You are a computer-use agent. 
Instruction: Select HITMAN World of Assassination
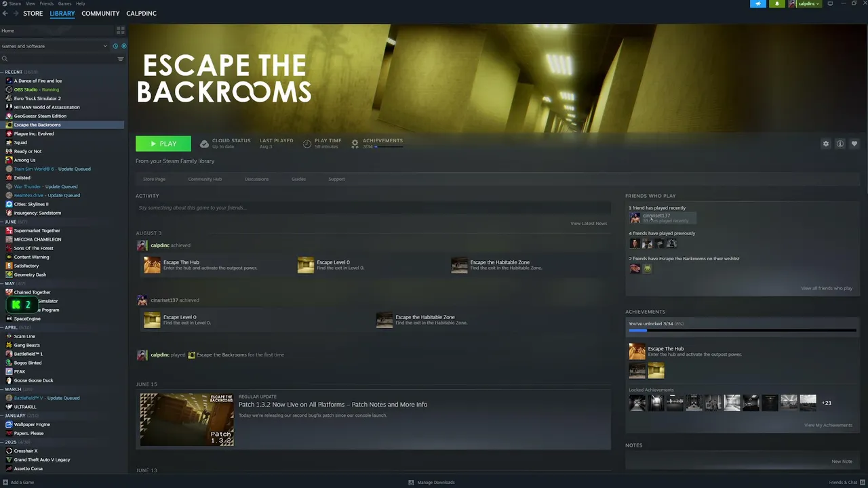[47, 107]
